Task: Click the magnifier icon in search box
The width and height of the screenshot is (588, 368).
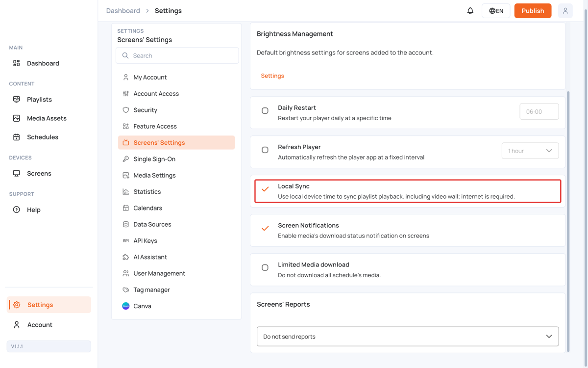Action: pos(125,55)
